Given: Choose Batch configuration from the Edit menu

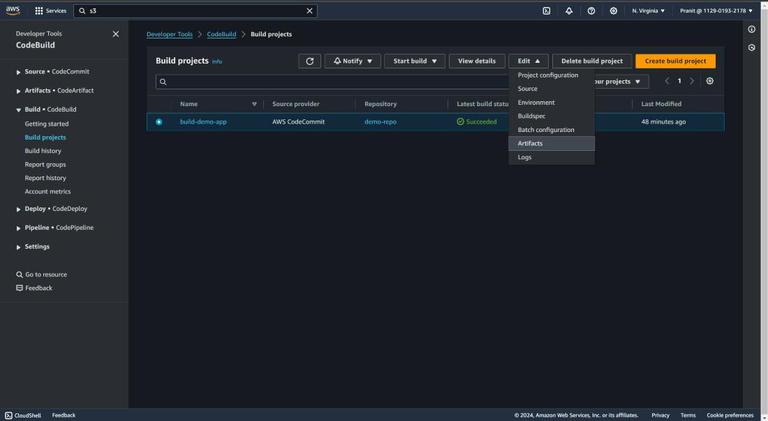Looking at the screenshot, I should [552, 130].
